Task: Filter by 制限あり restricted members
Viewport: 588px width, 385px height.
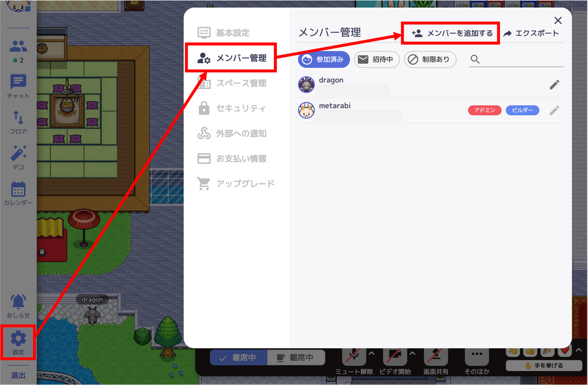Action: click(x=430, y=59)
